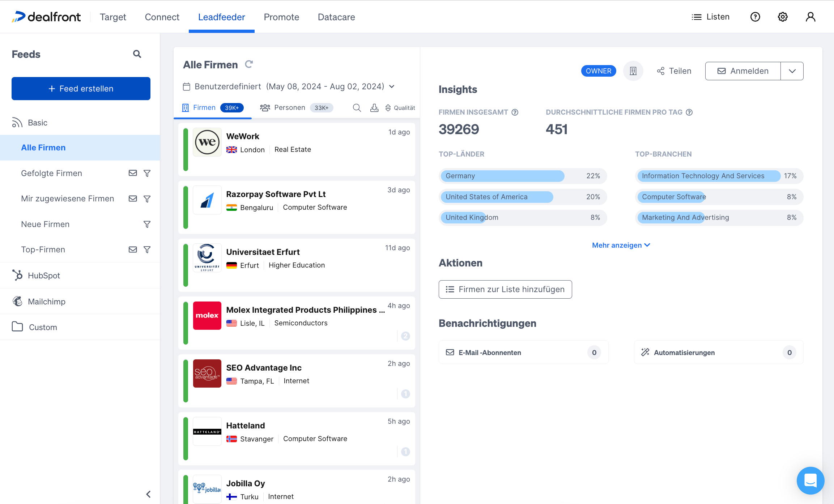The height and width of the screenshot is (504, 834).
Task: Click the building icon next to OWNER
Action: coord(633,71)
